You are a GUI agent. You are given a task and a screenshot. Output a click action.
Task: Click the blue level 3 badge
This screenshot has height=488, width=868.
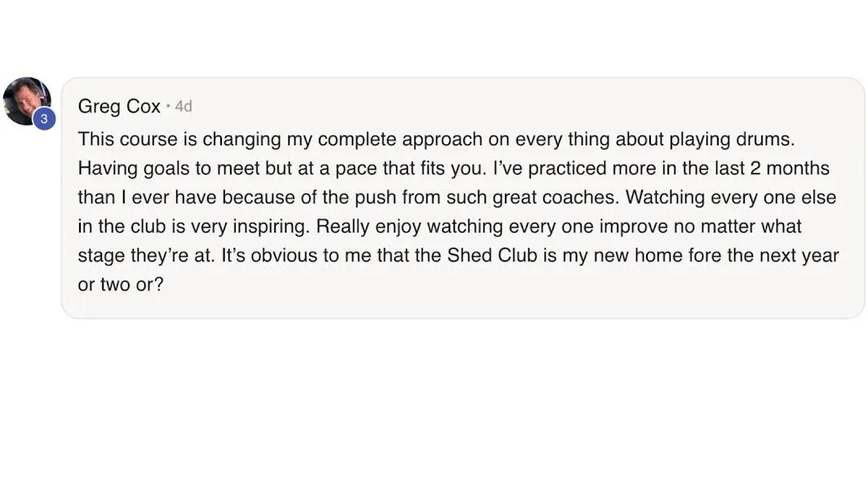coord(44,118)
